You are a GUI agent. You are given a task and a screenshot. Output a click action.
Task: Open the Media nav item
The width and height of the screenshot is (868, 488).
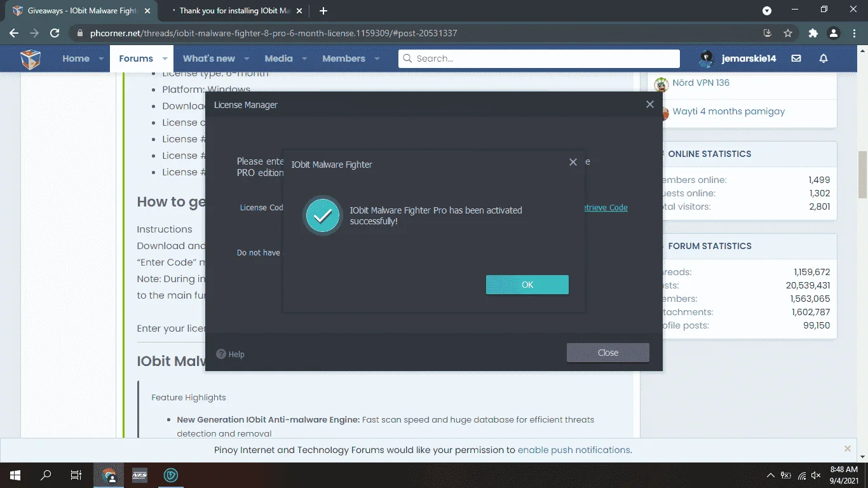(x=278, y=58)
